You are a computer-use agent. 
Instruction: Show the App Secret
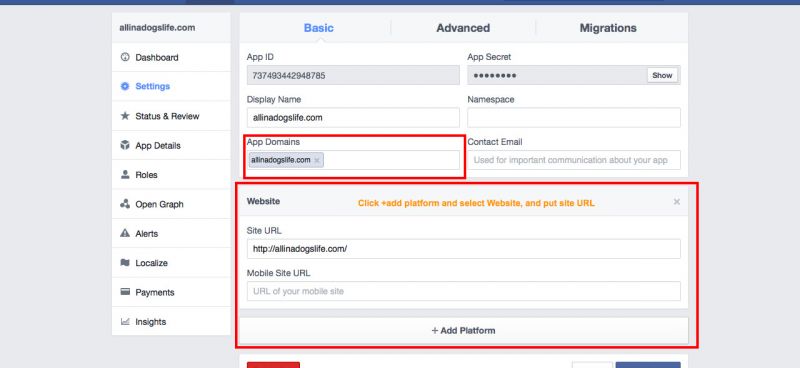tap(662, 75)
